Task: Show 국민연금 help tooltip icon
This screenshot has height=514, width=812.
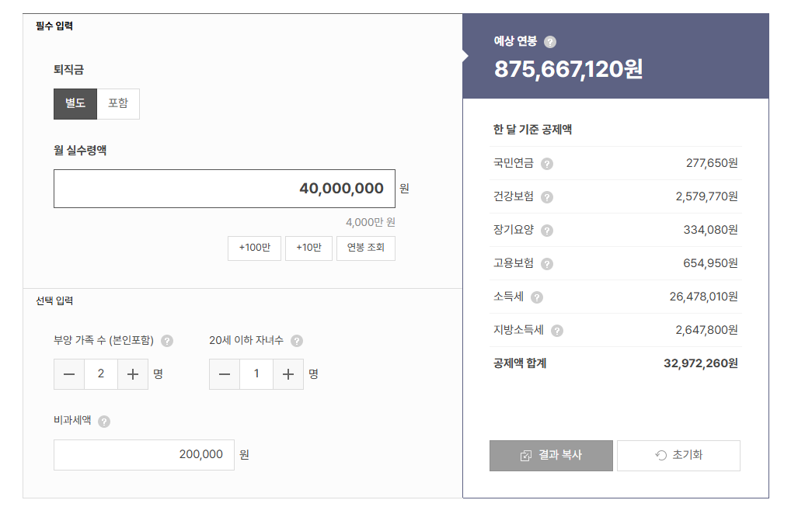Action: [x=547, y=164]
